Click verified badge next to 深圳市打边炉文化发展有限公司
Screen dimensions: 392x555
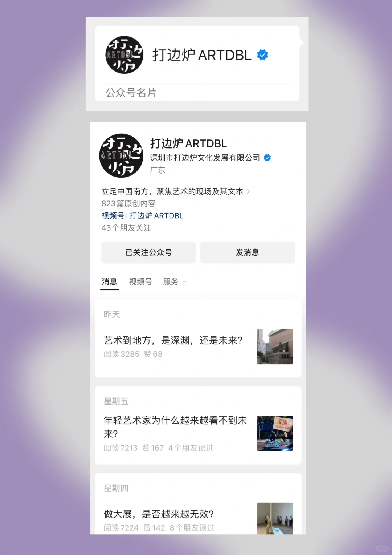268,158
